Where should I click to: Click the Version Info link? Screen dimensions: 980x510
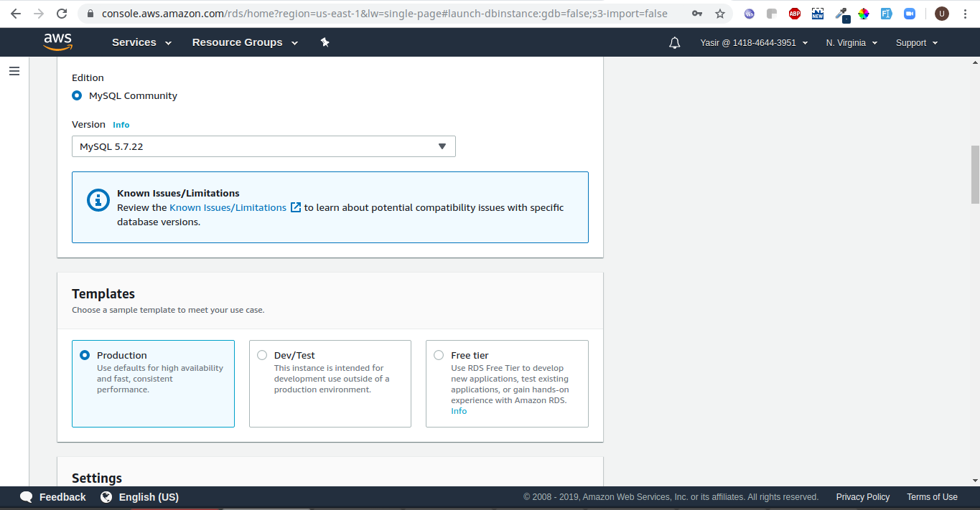(x=121, y=125)
